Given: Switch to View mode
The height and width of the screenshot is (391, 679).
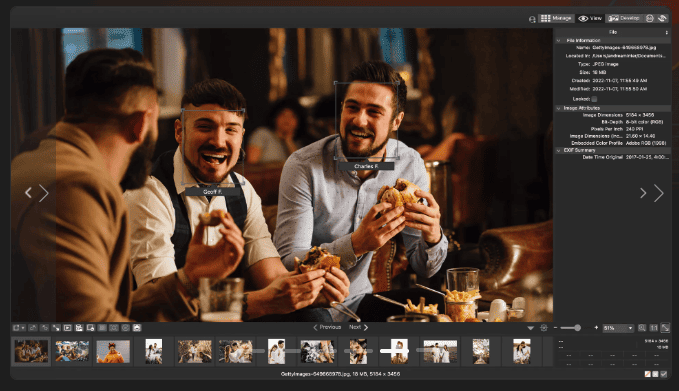Looking at the screenshot, I should point(590,18).
